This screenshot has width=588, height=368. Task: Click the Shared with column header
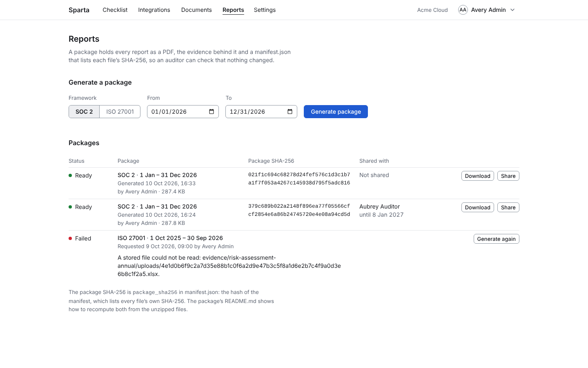pyautogui.click(x=374, y=161)
